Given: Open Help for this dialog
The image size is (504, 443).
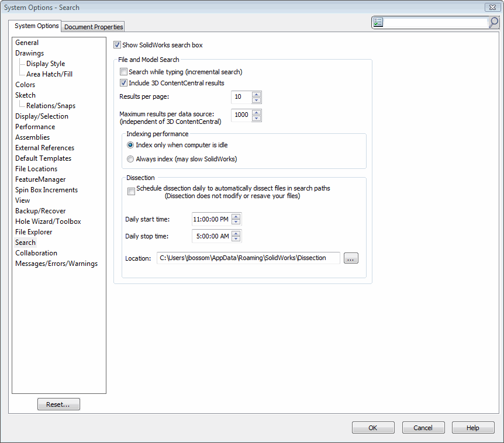Looking at the screenshot, I should [473, 428].
